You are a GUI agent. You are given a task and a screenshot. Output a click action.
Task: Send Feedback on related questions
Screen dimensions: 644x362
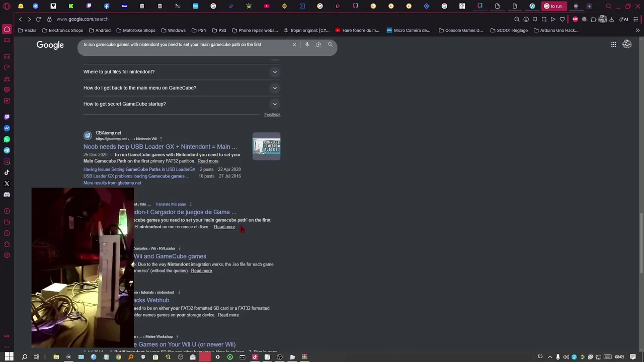(x=272, y=115)
